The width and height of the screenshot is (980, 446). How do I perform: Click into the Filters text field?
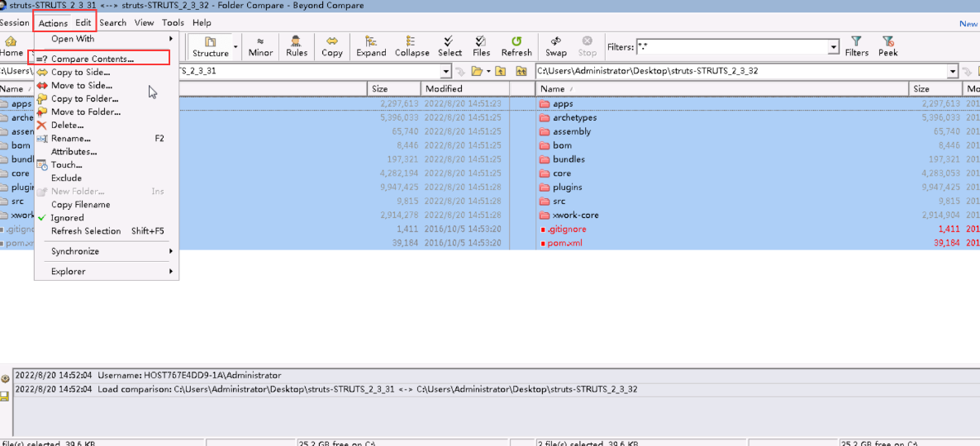[731, 47]
